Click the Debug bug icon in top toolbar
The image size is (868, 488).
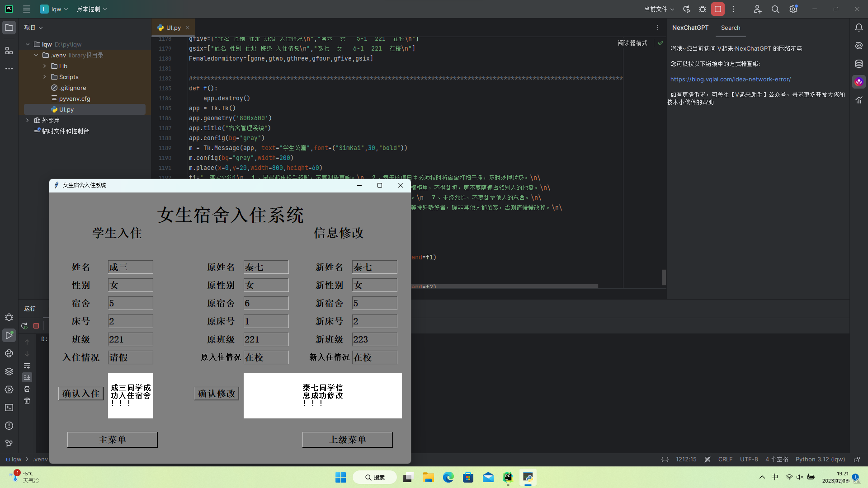(x=703, y=9)
